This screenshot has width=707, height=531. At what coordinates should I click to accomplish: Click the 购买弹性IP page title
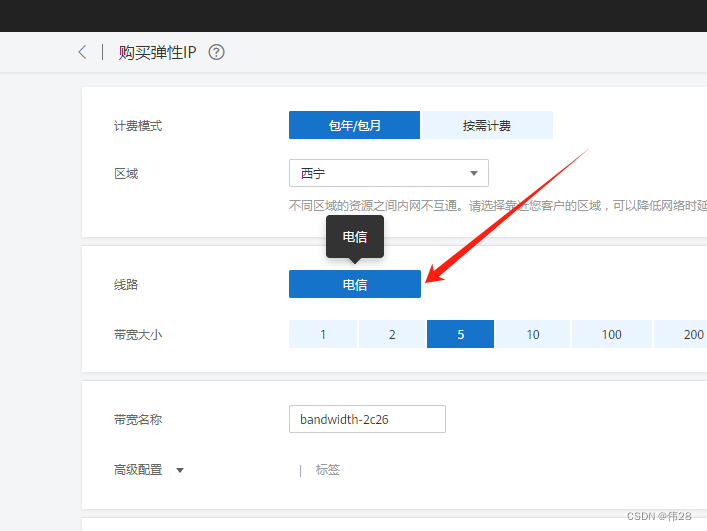(x=157, y=52)
